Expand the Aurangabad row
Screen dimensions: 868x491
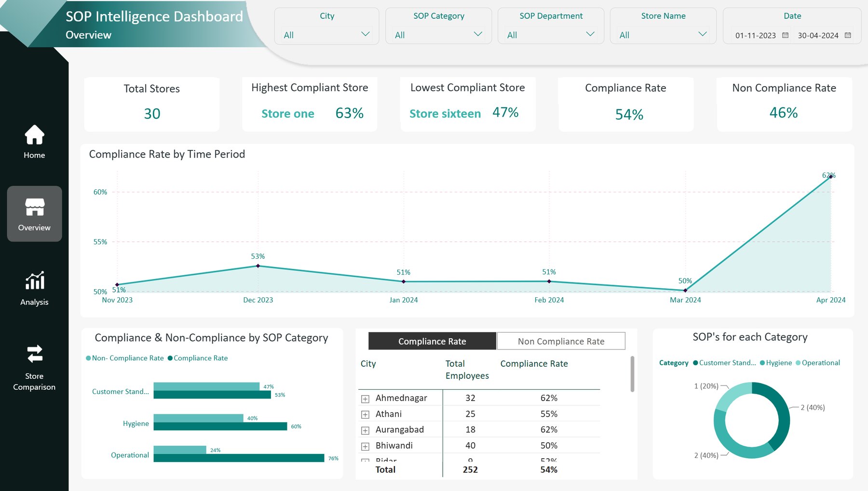tap(365, 430)
